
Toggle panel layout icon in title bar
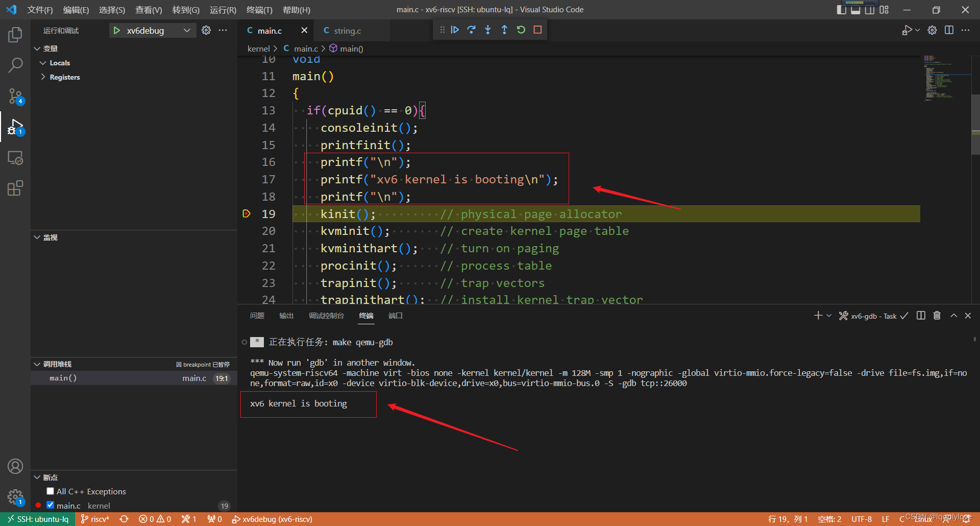point(856,10)
